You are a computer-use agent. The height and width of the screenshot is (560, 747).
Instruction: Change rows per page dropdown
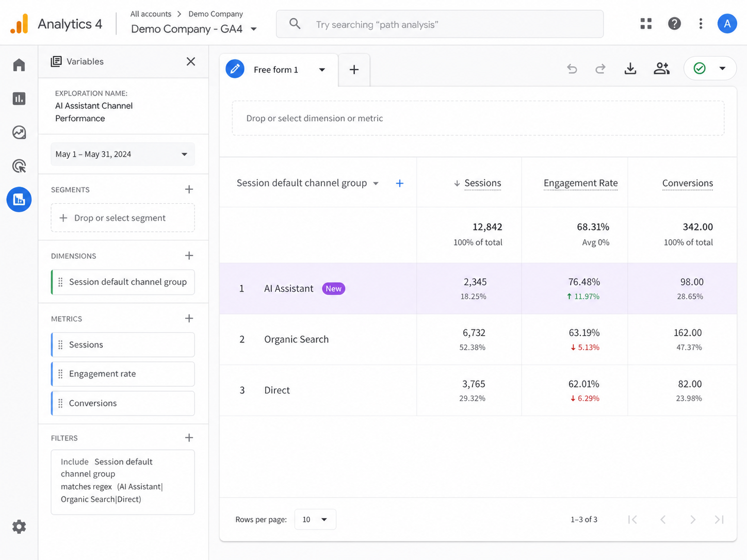click(x=315, y=519)
